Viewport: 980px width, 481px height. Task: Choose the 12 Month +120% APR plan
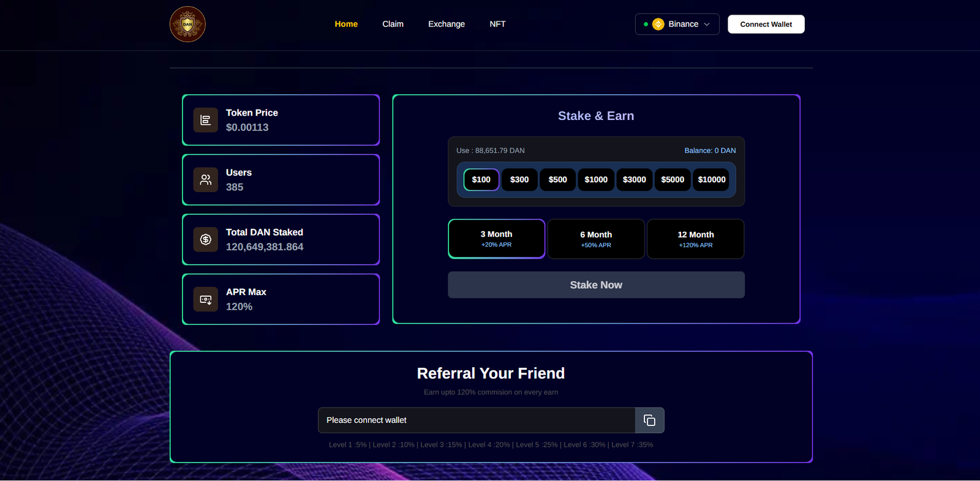pos(696,239)
